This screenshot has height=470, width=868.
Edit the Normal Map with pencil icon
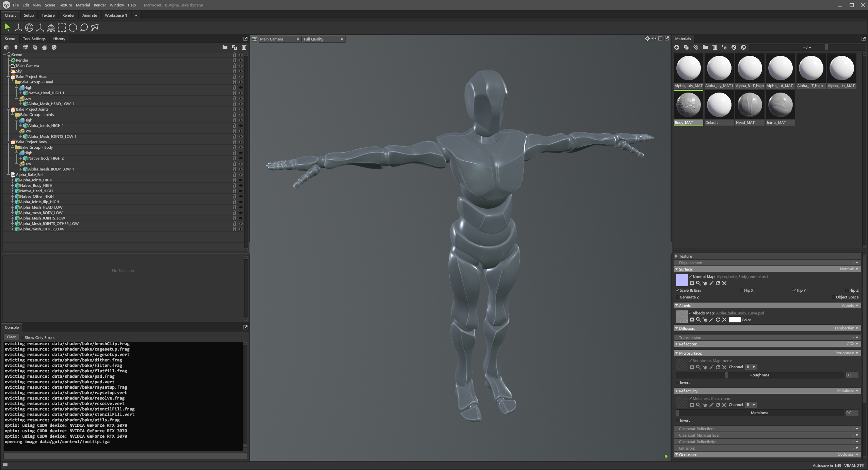pos(711,283)
